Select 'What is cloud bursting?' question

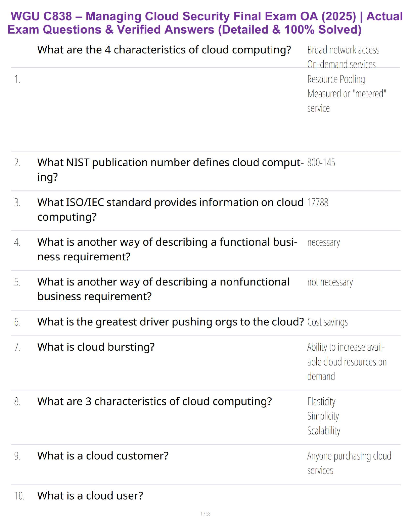(96, 347)
